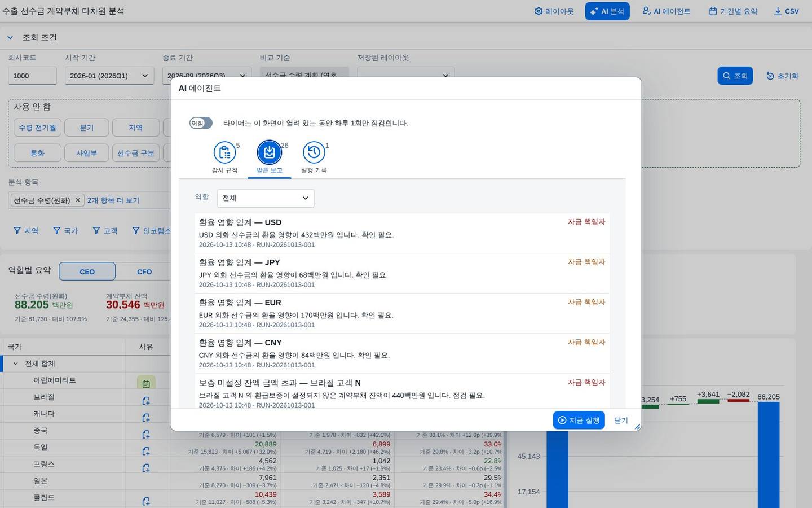Open the 역할 dropdown showing 전체
This screenshot has width=812, height=508.
pyautogui.click(x=266, y=198)
